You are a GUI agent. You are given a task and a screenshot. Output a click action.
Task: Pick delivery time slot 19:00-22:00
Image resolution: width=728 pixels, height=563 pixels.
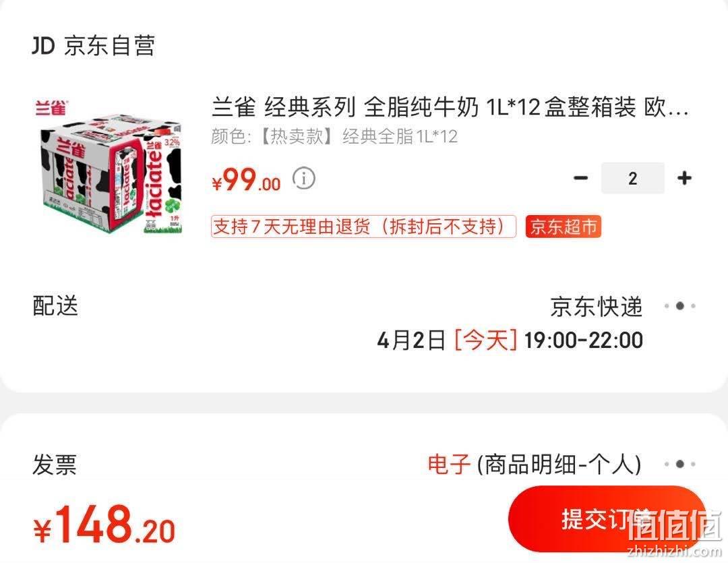583,340
